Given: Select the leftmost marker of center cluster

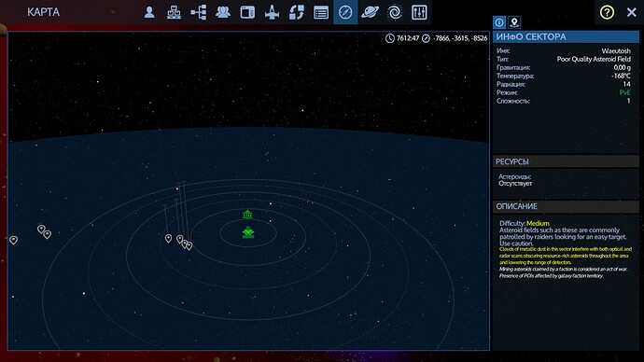Looking at the screenshot, I should pos(168,239).
